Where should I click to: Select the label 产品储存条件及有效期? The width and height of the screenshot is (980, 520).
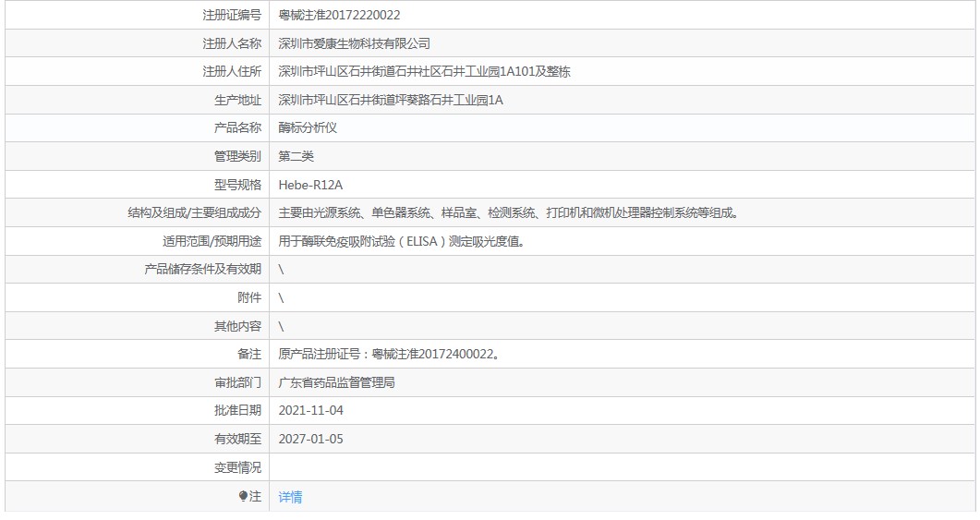(x=202, y=270)
